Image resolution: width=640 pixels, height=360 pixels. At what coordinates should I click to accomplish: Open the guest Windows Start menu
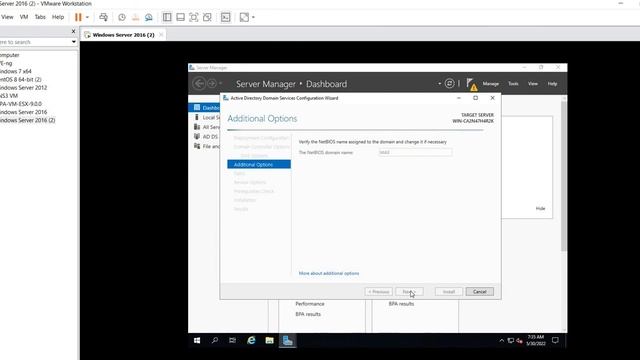tap(197, 340)
